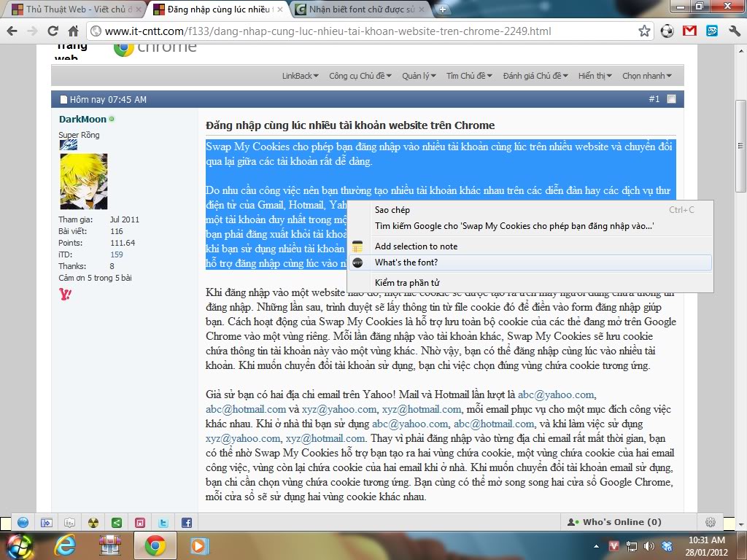Viewport: 747px width, 560px height.
Task: Click the blue extension icon beside Gmail
Action: tap(712, 31)
